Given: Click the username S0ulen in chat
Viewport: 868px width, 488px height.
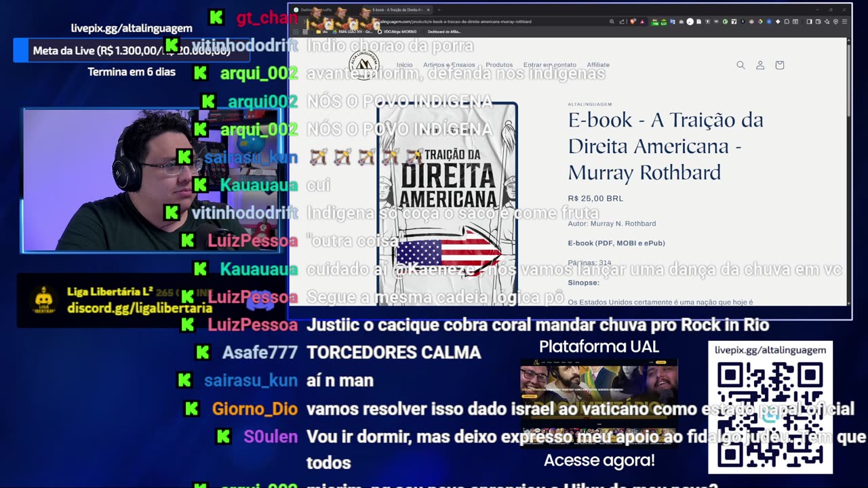Looking at the screenshot, I should click(271, 437).
